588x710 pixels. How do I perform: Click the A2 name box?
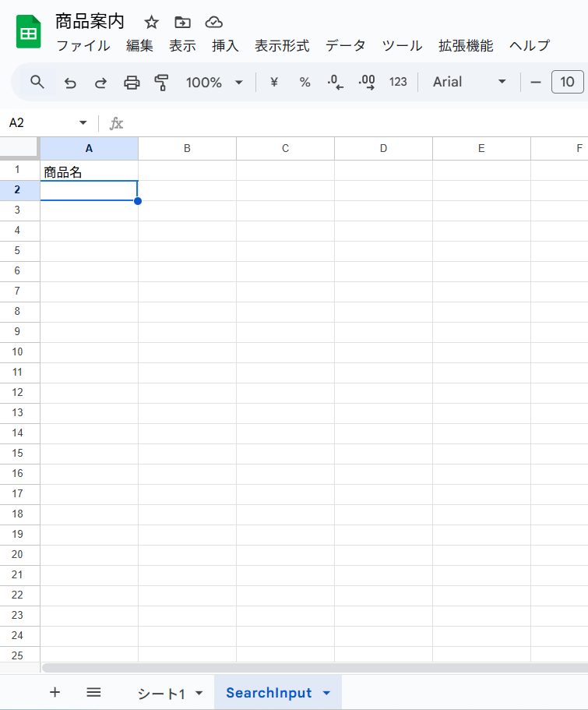coord(40,122)
